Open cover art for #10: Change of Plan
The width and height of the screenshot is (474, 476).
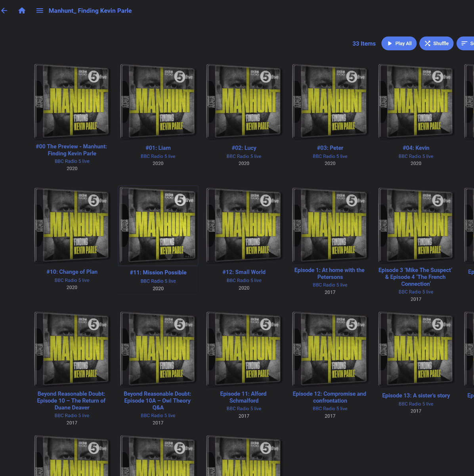click(72, 225)
